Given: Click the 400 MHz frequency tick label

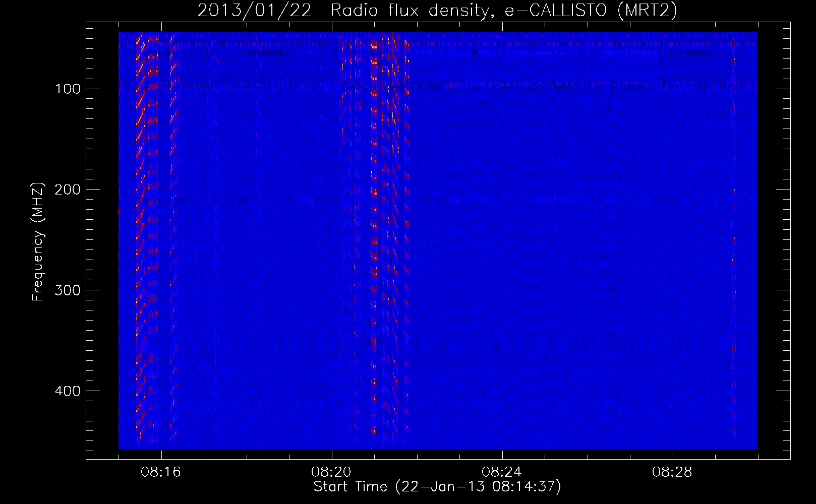Looking at the screenshot, I should click(x=68, y=391).
